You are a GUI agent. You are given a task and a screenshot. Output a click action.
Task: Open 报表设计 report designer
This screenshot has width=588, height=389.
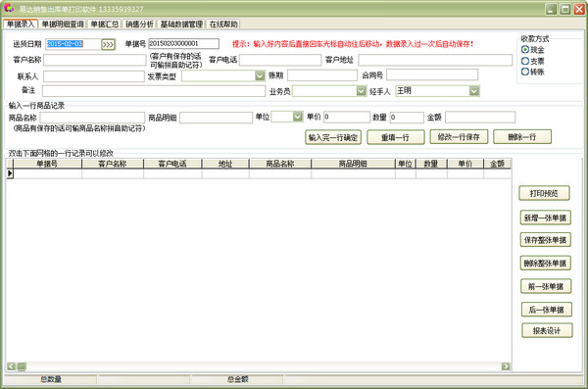coord(547,330)
